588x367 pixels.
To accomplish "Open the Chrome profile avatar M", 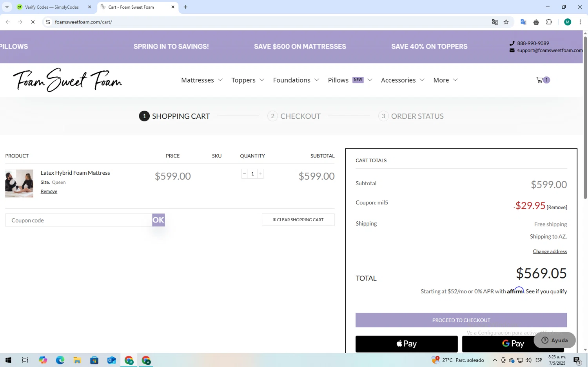I will coord(568,22).
